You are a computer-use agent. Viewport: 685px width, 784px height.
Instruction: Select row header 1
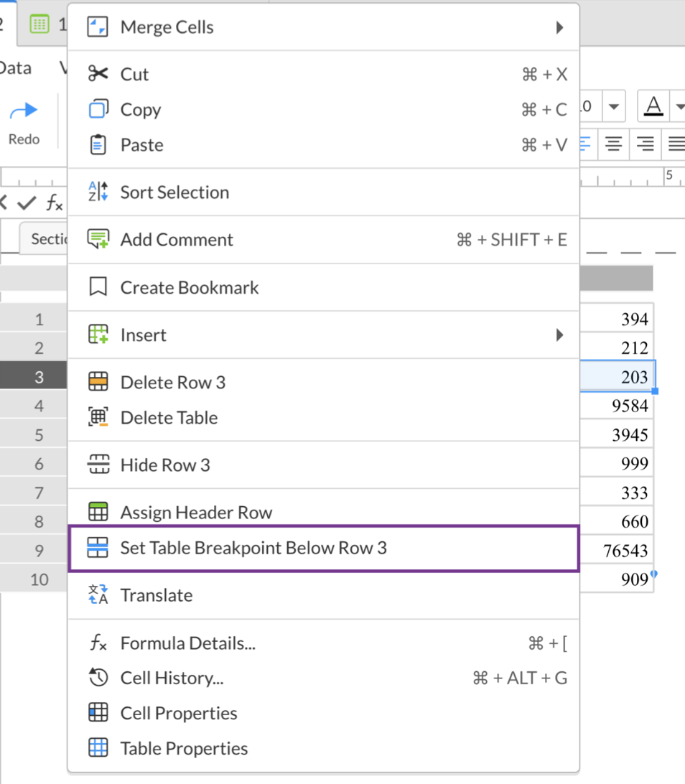pyautogui.click(x=34, y=319)
